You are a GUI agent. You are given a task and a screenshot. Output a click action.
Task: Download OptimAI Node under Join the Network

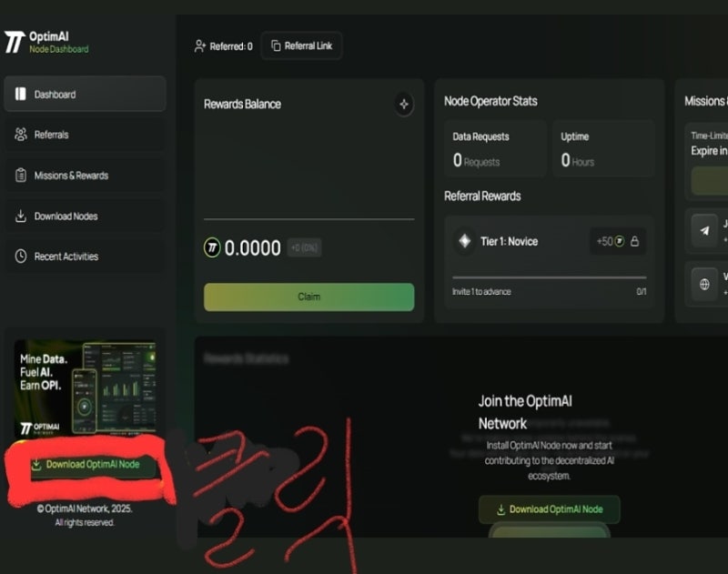[550, 509]
